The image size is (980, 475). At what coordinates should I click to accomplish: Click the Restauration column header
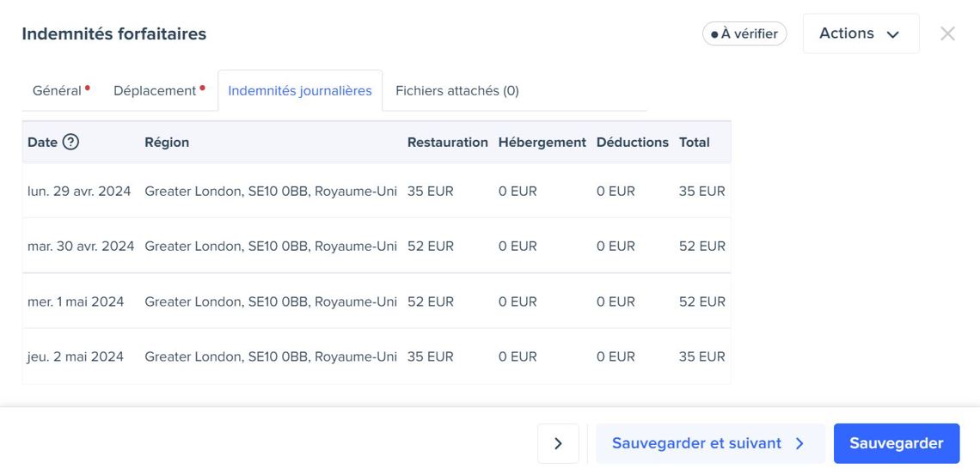tap(447, 143)
